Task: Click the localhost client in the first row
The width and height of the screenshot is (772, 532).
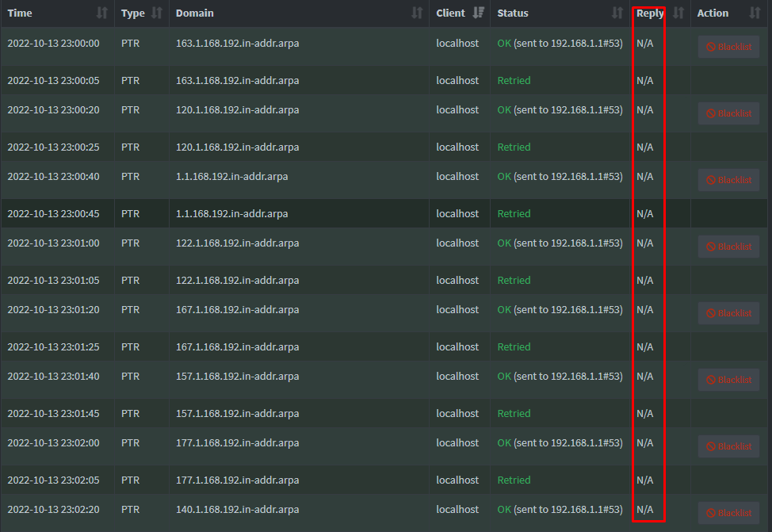Action: [457, 44]
